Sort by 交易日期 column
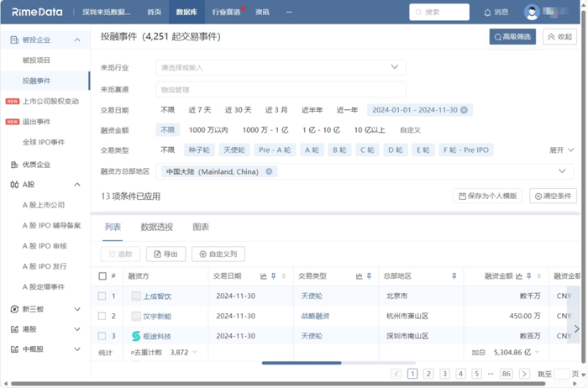 coord(284,276)
